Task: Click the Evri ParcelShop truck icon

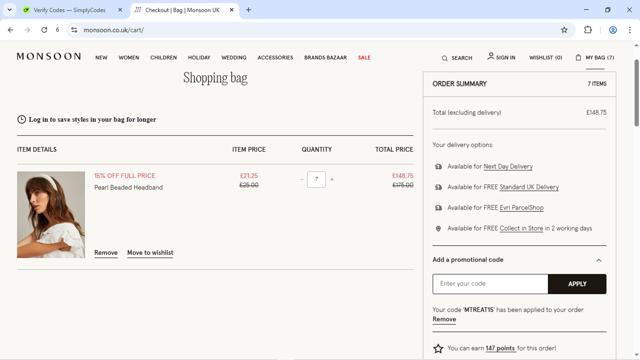Action: [438, 208]
